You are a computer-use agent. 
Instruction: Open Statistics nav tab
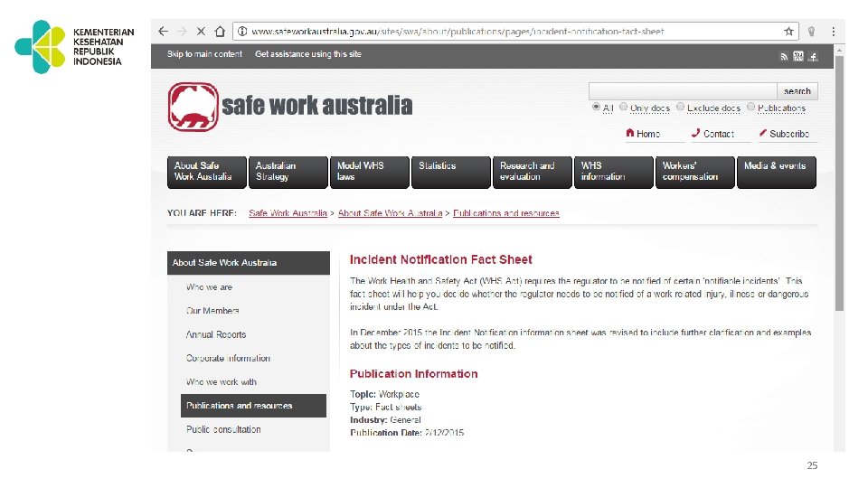(451, 172)
